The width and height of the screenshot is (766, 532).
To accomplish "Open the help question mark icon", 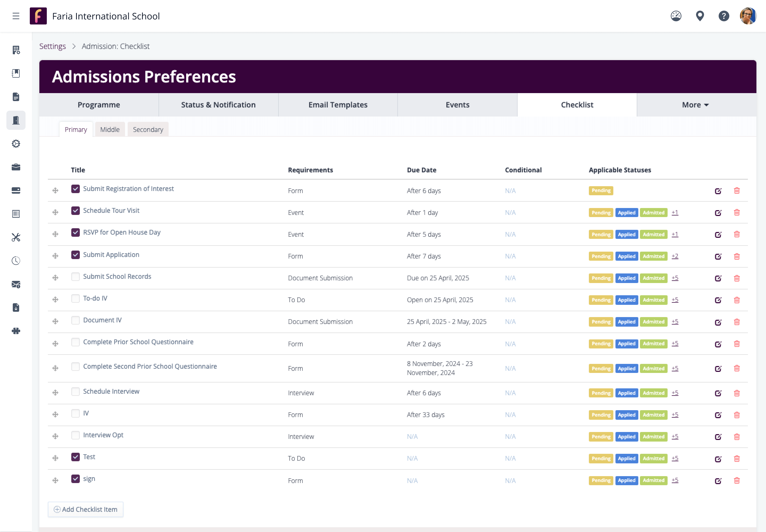I will 723,16.
